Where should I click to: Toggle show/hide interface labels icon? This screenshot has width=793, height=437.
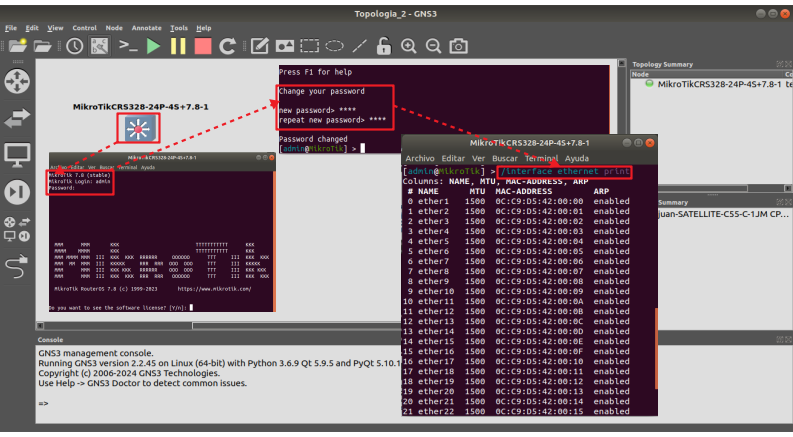(x=99, y=46)
